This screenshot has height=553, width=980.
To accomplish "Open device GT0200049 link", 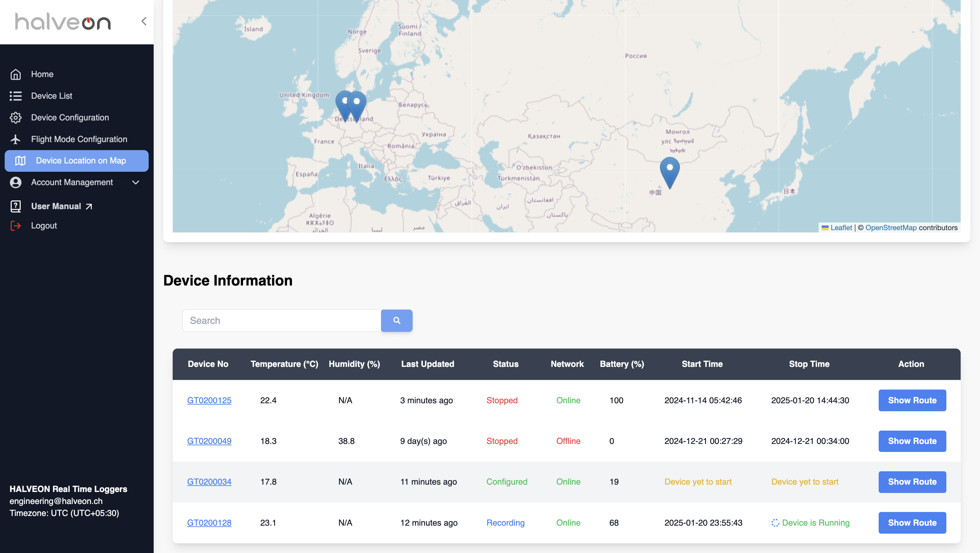I will pyautogui.click(x=209, y=441).
